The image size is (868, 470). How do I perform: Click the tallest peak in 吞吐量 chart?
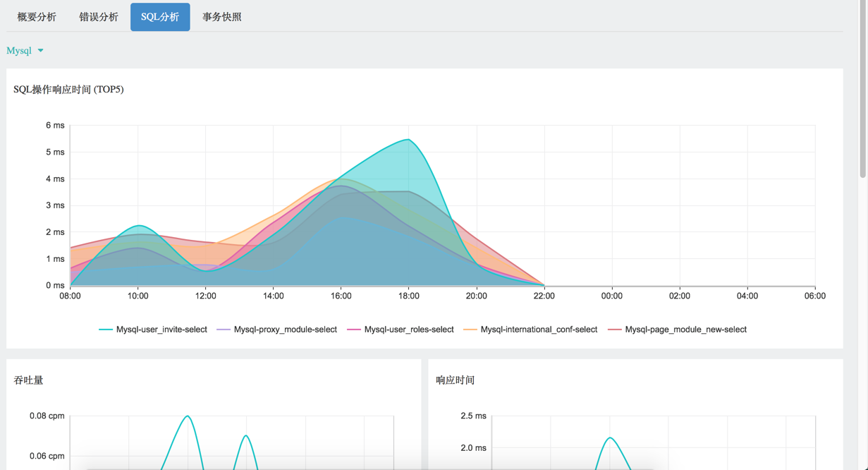pyautogui.click(x=188, y=416)
